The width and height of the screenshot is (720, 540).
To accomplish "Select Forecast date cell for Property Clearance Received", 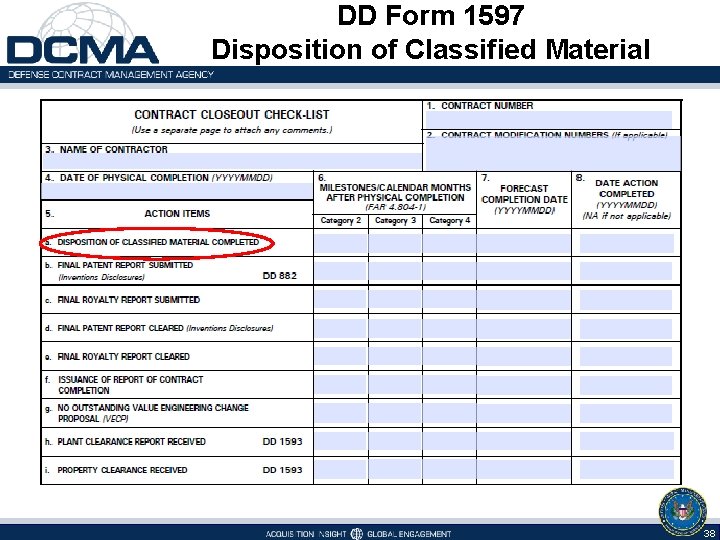I will click(x=524, y=470).
